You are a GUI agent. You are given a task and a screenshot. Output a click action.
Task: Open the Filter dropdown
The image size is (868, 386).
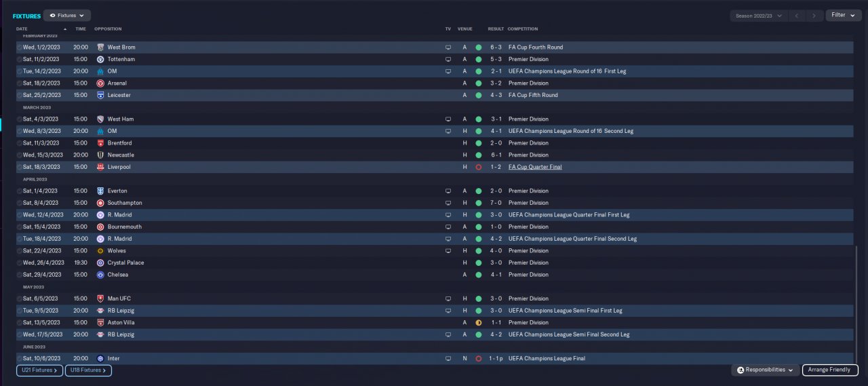point(843,15)
